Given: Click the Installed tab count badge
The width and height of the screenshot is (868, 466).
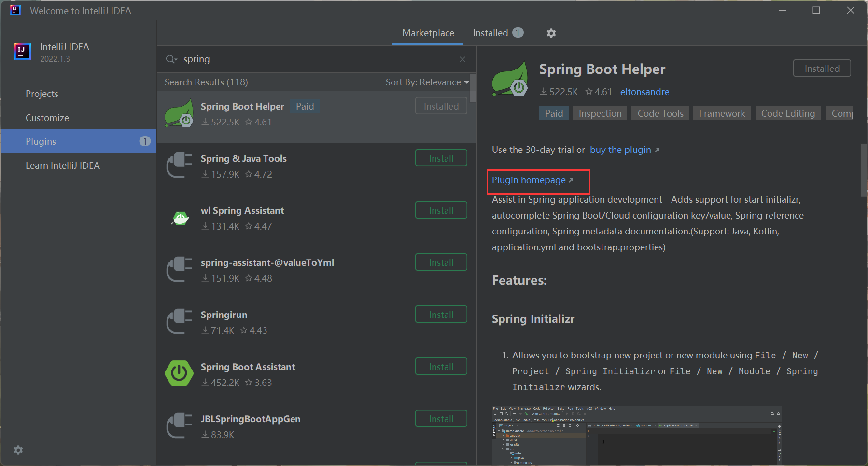Looking at the screenshot, I should (518, 33).
